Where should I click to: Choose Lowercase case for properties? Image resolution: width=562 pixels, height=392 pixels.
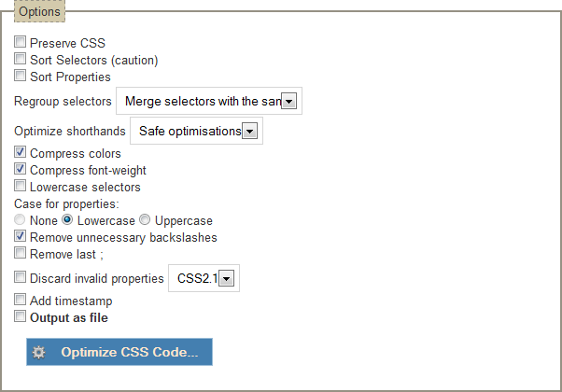coord(67,221)
